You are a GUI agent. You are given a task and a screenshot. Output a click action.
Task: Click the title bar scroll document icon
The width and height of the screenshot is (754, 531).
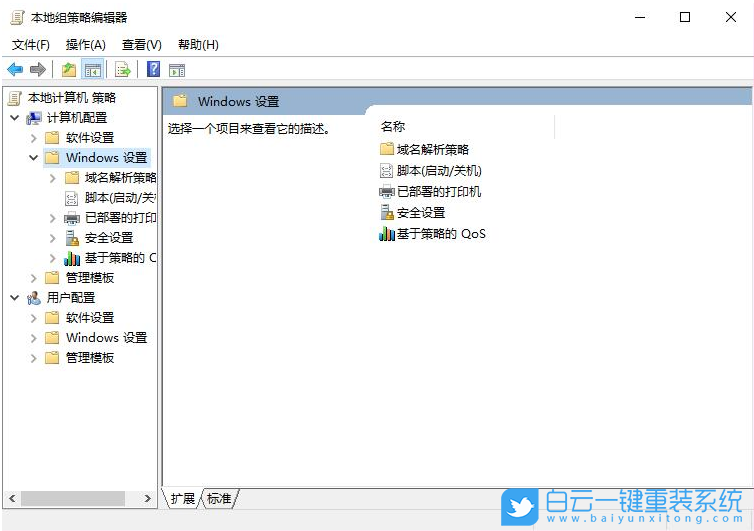(17, 18)
